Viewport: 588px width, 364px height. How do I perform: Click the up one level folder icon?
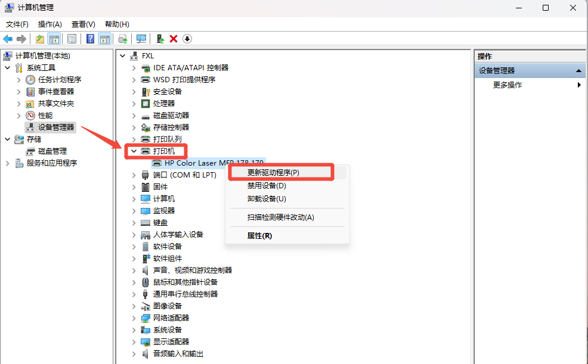40,39
